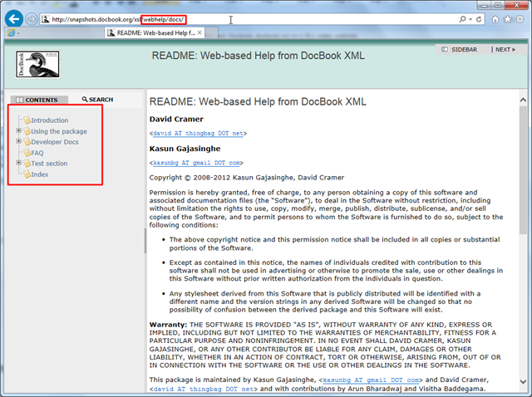Expand the Developer Docs node
Image resolution: width=532 pixels, height=397 pixels.
(19, 141)
